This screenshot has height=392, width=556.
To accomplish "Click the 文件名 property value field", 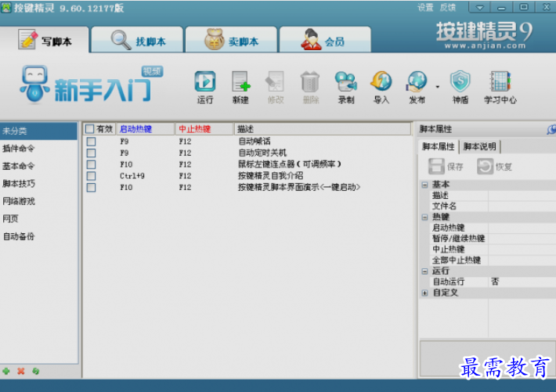I will click(x=522, y=206).
